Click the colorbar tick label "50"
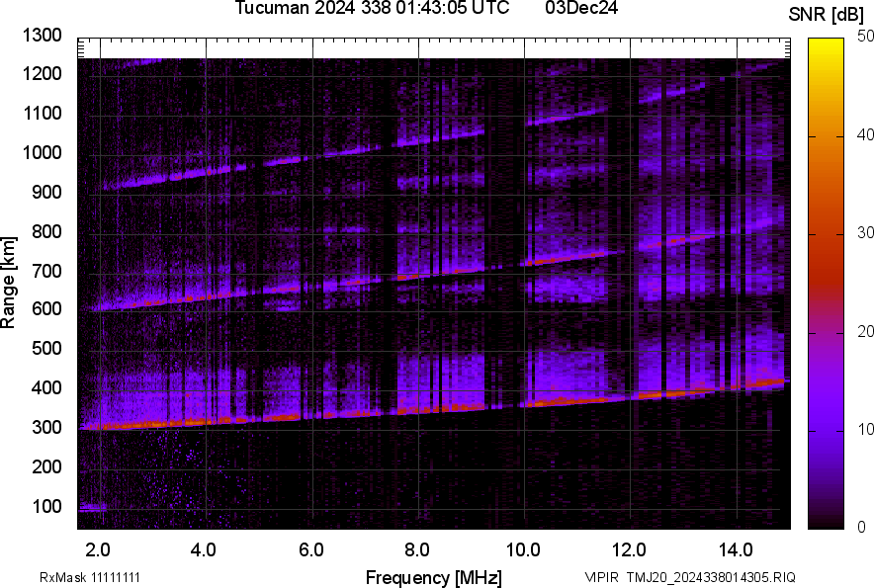The width and height of the screenshot is (874, 588). [866, 37]
